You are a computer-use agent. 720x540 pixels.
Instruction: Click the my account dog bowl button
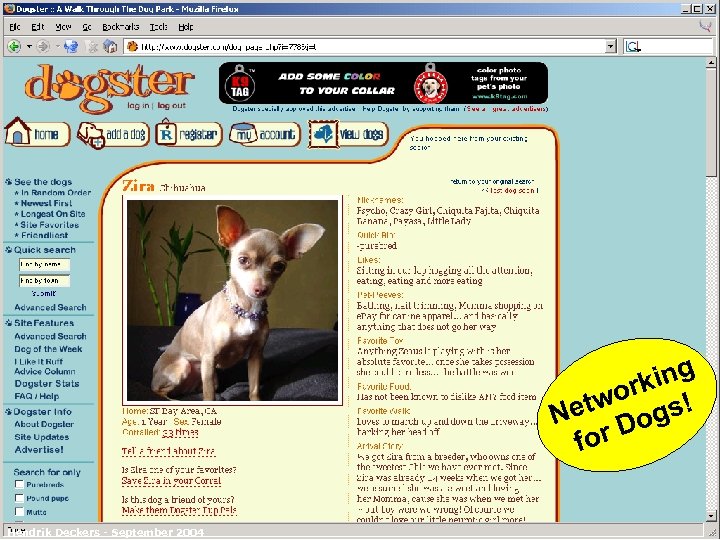pyautogui.click(x=264, y=134)
